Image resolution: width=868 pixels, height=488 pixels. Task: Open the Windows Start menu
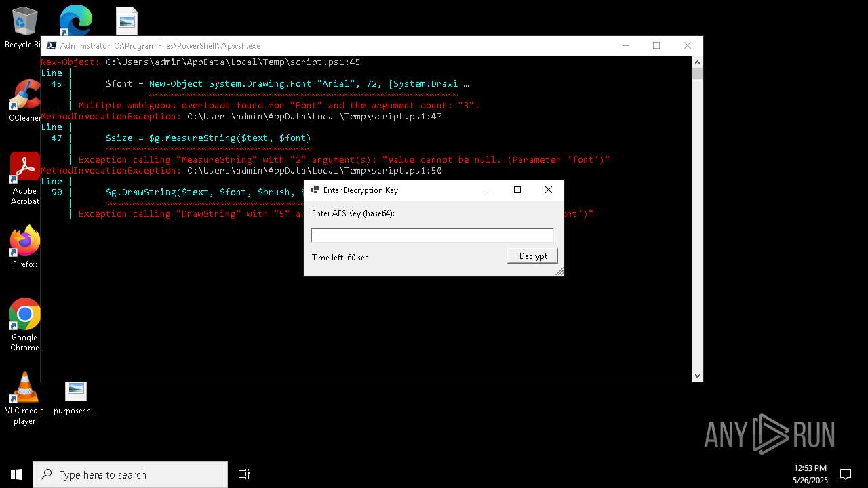[x=16, y=474]
